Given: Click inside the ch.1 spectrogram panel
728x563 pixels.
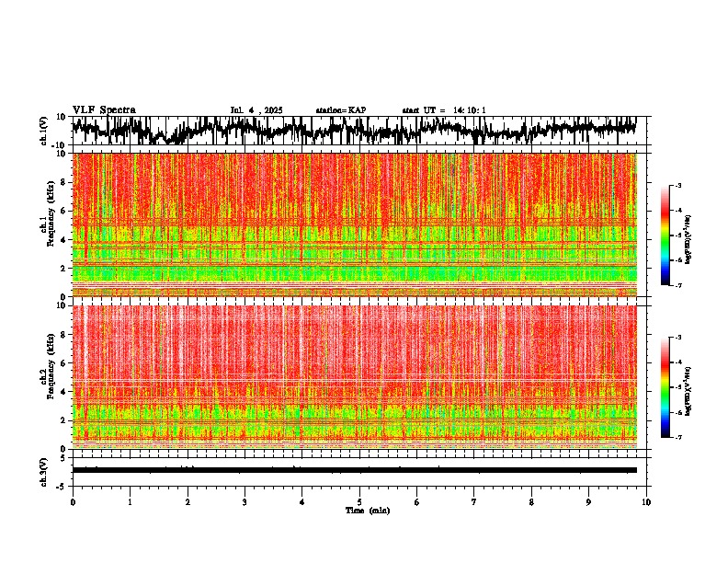Looking at the screenshot, I should pos(355,224).
